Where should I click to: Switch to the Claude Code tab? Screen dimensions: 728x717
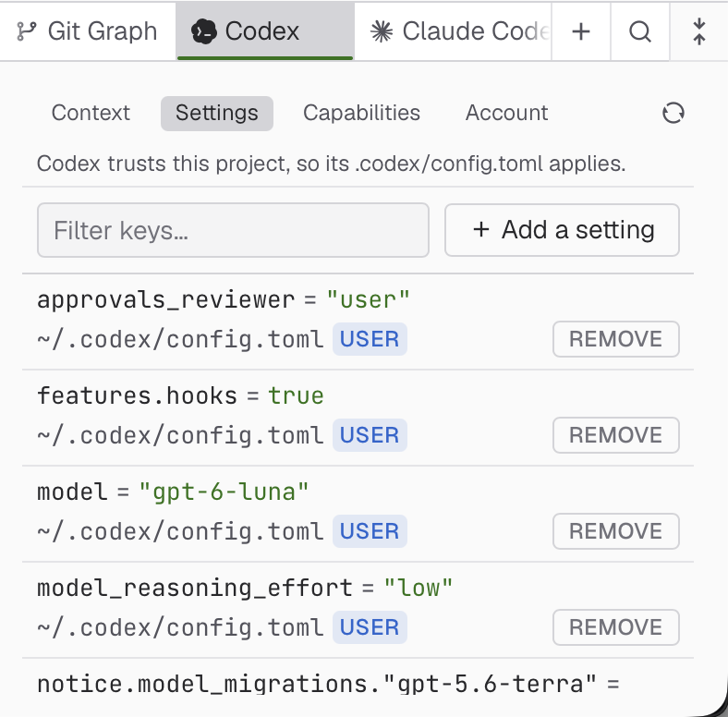pyautogui.click(x=453, y=31)
